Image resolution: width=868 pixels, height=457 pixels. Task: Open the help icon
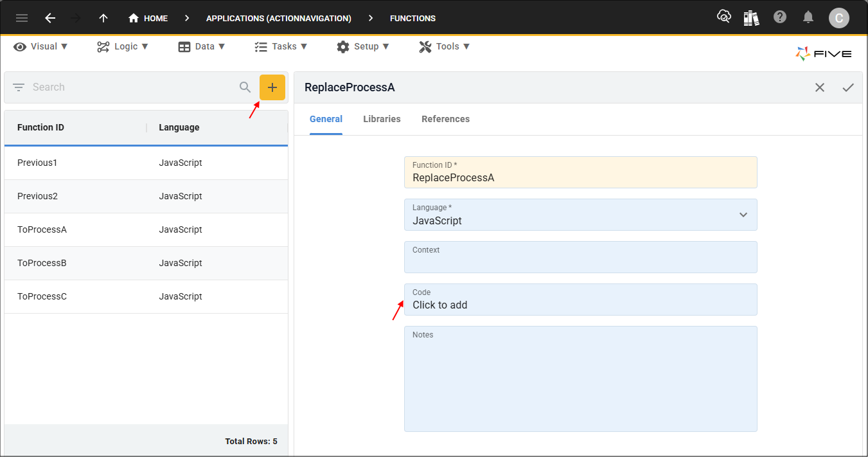click(780, 17)
